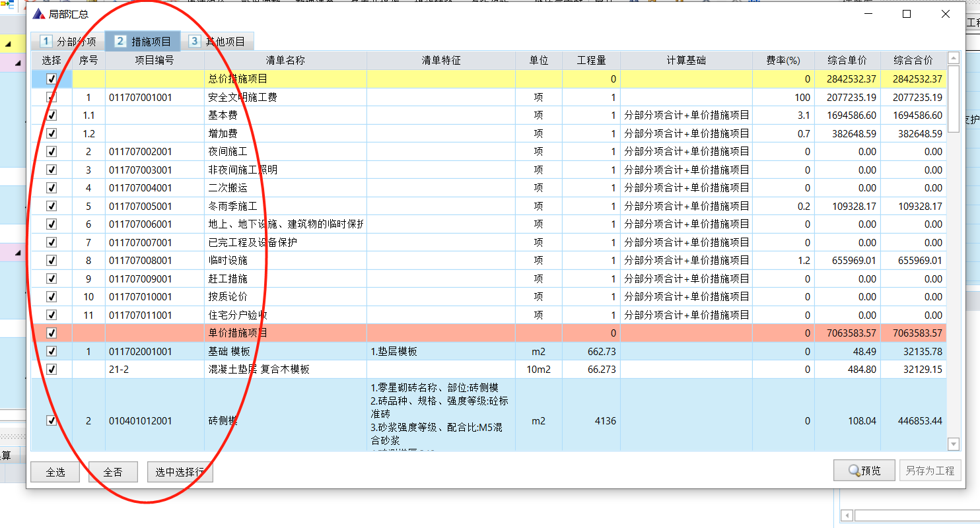Click the 单位 column header
This screenshot has width=980, height=528.
pos(539,61)
